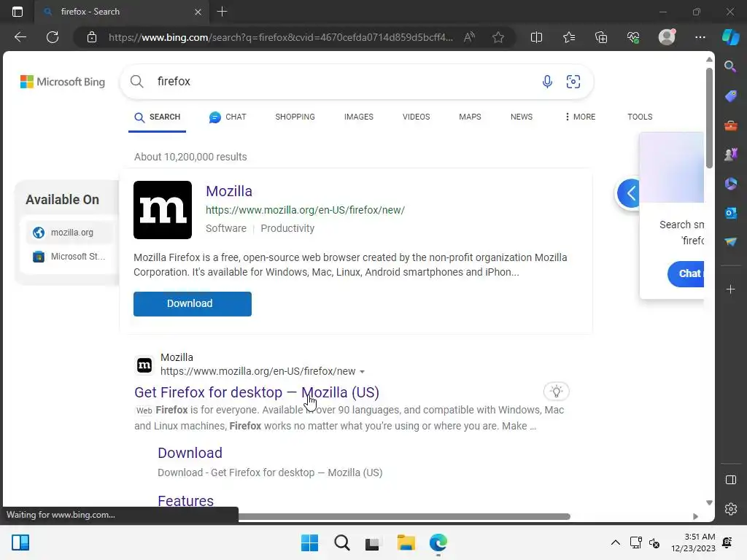747x560 pixels.
Task: Open the sidebar Microsoft 365 icon
Action: (730, 184)
